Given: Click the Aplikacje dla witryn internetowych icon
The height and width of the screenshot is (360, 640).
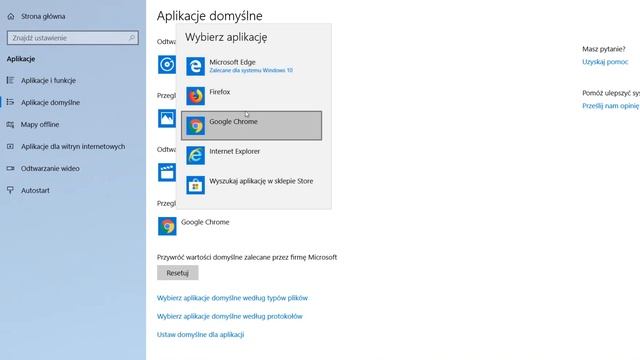Looking at the screenshot, I should (x=10, y=146).
